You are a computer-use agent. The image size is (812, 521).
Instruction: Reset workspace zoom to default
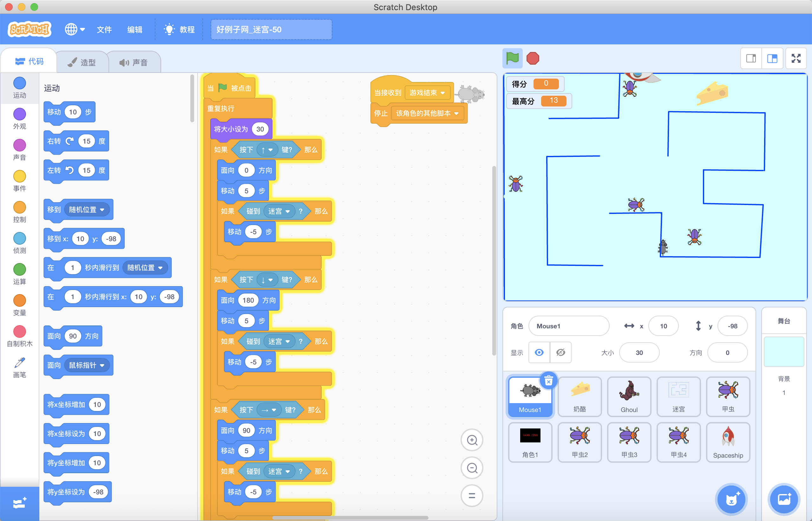(x=472, y=496)
